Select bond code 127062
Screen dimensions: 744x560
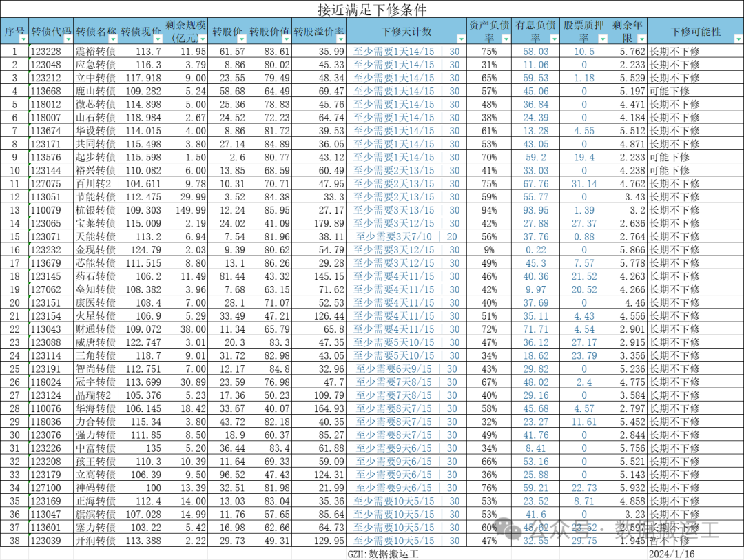[x=51, y=290]
